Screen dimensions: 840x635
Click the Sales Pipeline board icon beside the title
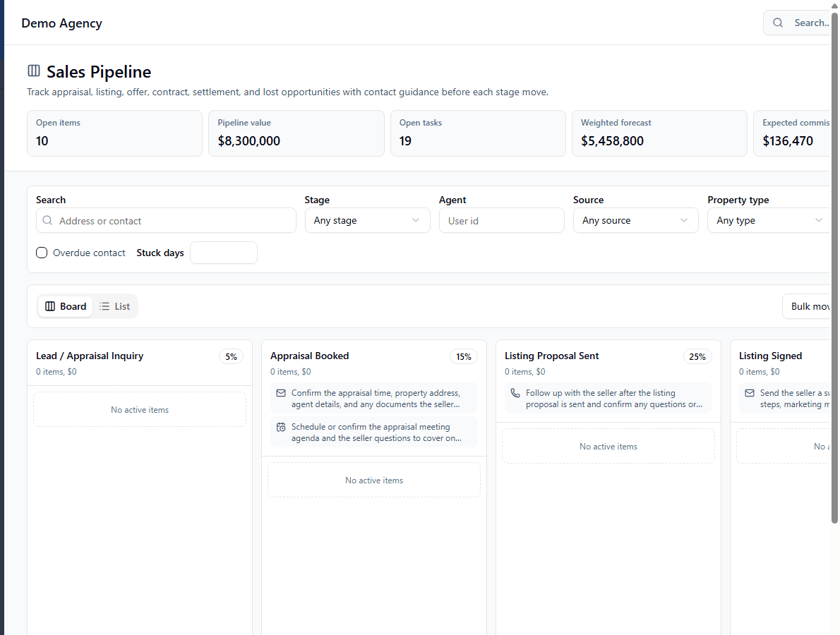click(x=34, y=71)
